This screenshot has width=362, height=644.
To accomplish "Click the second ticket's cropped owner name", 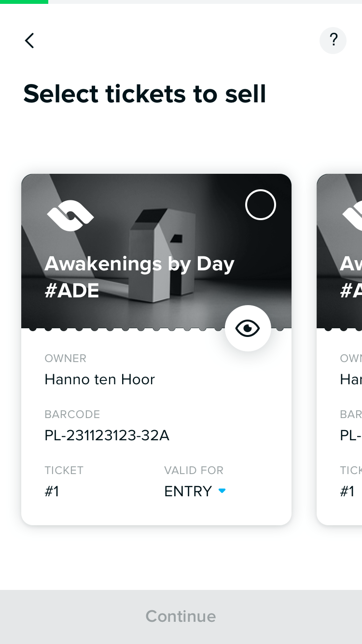I will pyautogui.click(x=351, y=379).
